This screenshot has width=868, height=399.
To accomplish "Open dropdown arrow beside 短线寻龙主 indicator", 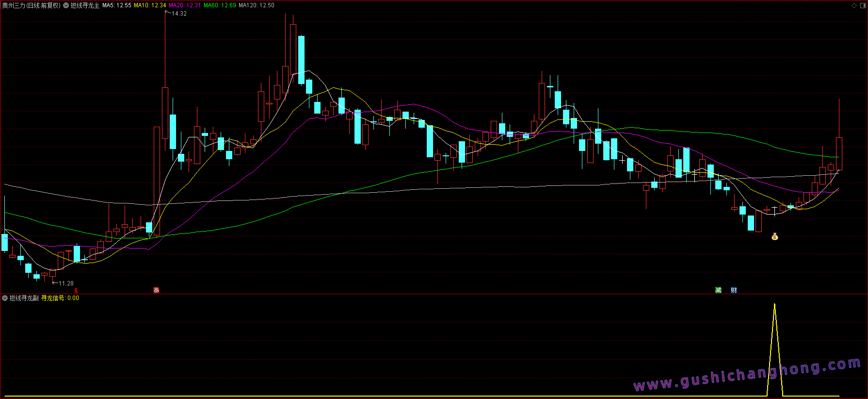I will [66, 5].
